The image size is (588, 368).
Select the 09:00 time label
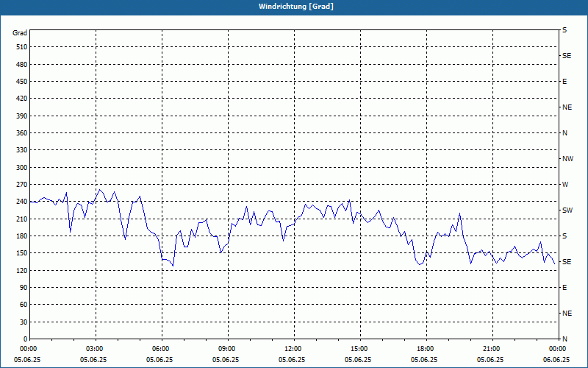226,349
